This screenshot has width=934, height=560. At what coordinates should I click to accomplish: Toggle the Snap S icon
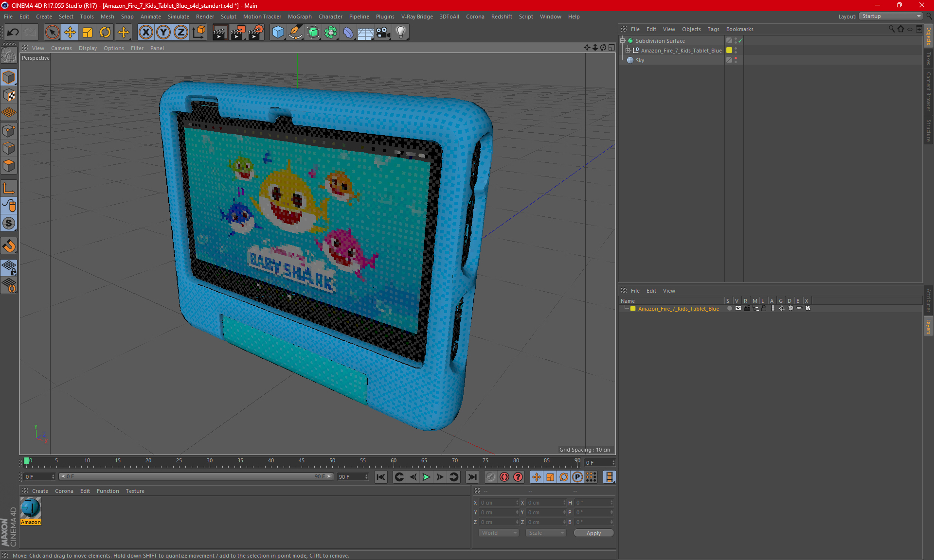coord(9,223)
